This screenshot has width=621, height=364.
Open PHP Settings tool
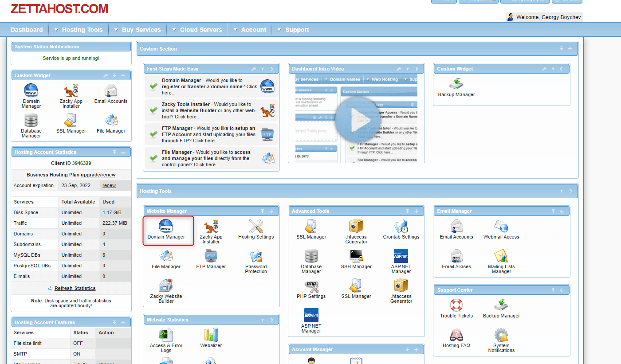tap(311, 289)
